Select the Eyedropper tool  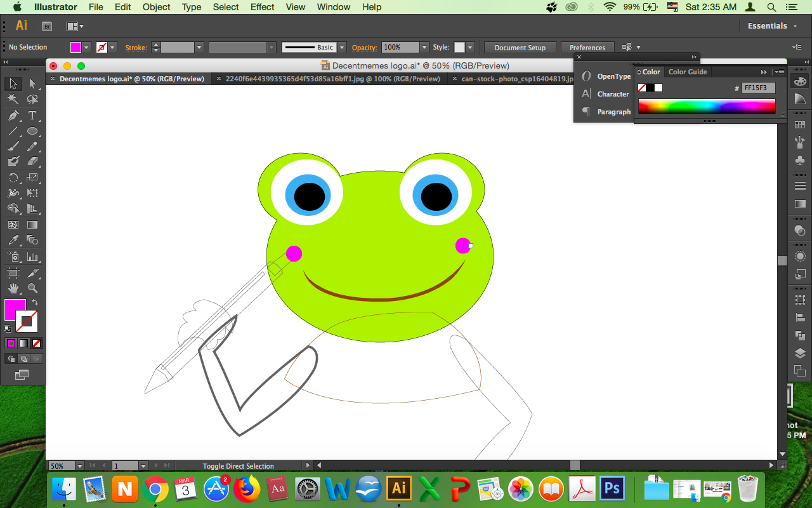pyautogui.click(x=13, y=240)
